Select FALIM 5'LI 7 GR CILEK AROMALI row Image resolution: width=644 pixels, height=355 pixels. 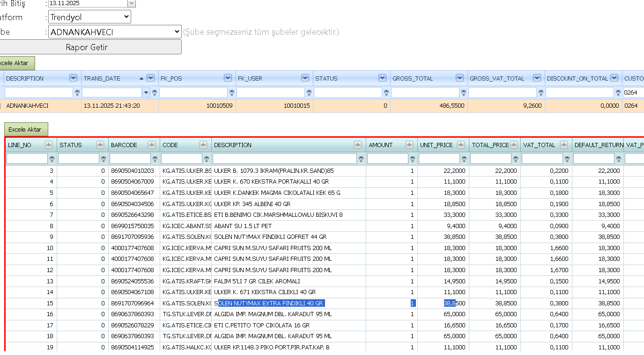[x=325, y=281]
